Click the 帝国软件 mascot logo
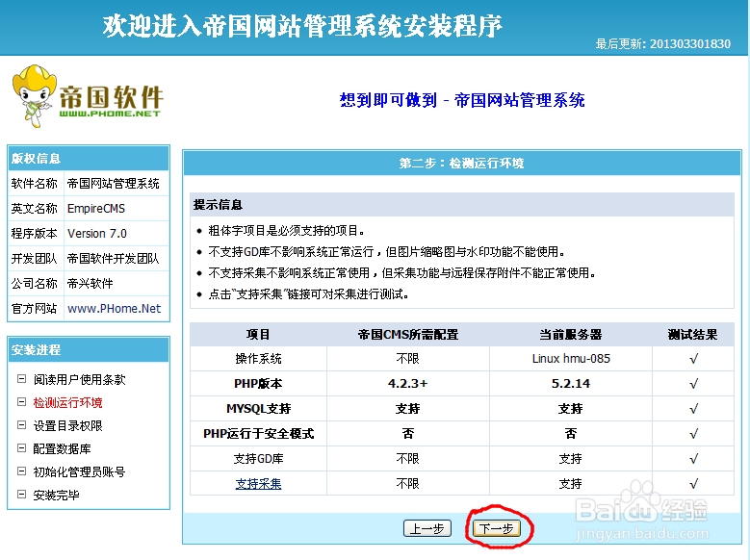The image size is (750, 560). (88, 96)
